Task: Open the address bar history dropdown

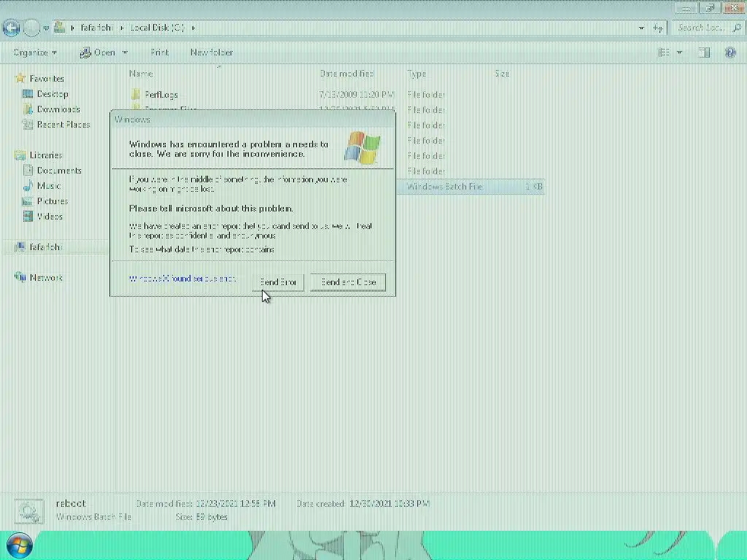Action: click(641, 28)
